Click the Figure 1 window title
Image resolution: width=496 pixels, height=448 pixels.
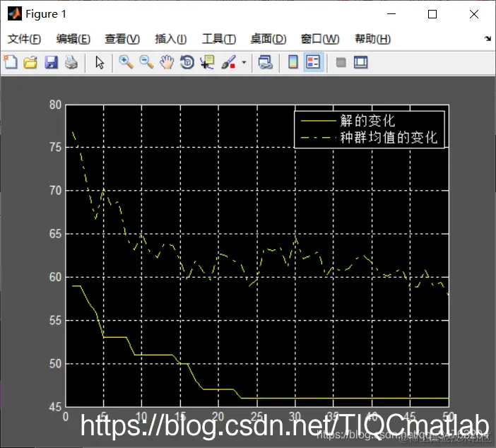point(46,14)
